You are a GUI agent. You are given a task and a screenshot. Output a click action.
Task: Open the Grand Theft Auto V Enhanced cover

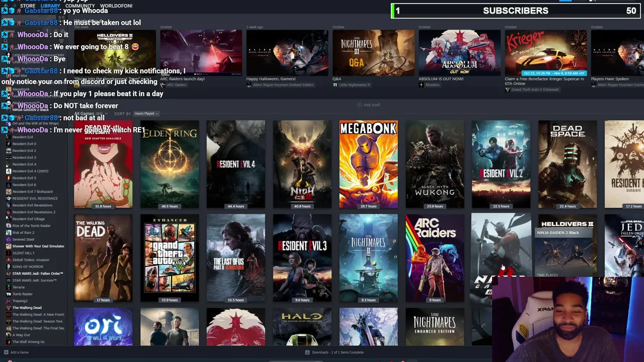click(x=170, y=258)
